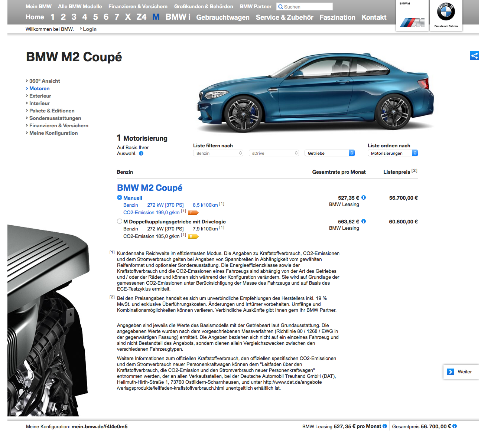This screenshot has width=504, height=432.
Task: Show info for 563,62 € leasing rate
Action: [364, 221]
